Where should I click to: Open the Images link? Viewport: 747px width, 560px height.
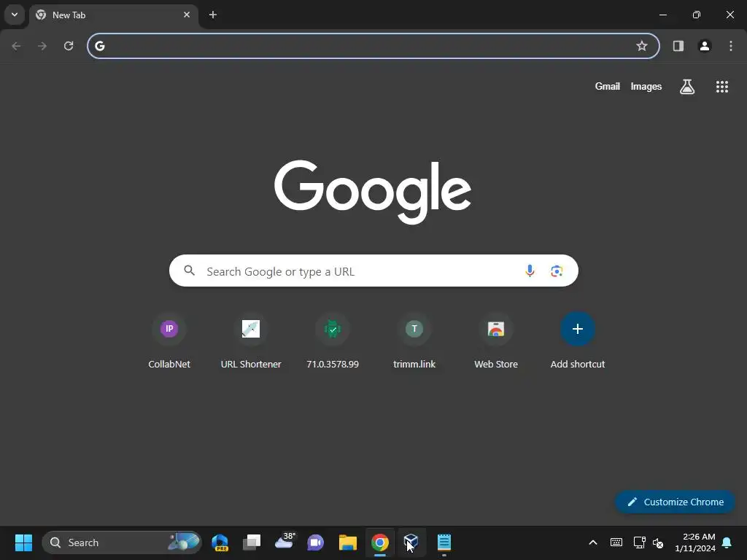coord(646,86)
